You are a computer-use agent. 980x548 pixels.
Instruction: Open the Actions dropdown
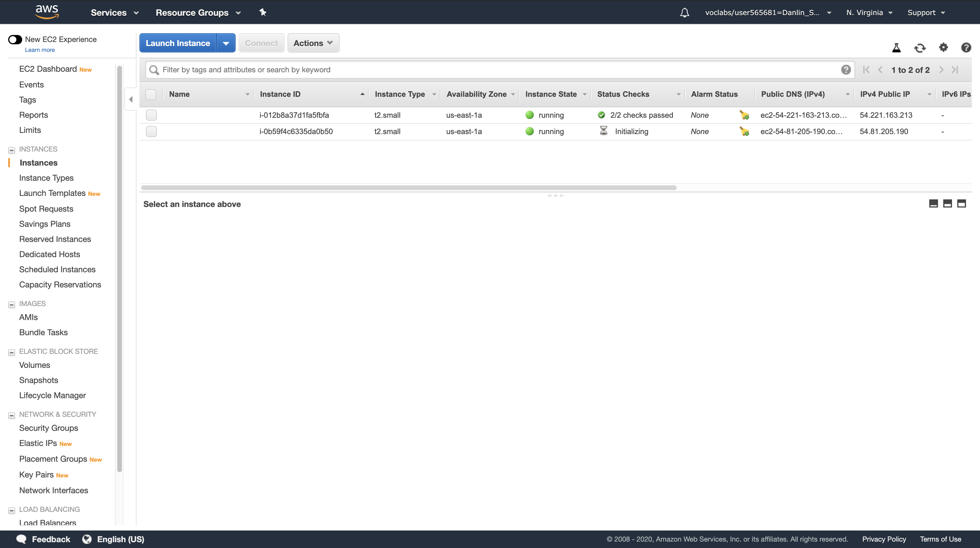pos(313,43)
